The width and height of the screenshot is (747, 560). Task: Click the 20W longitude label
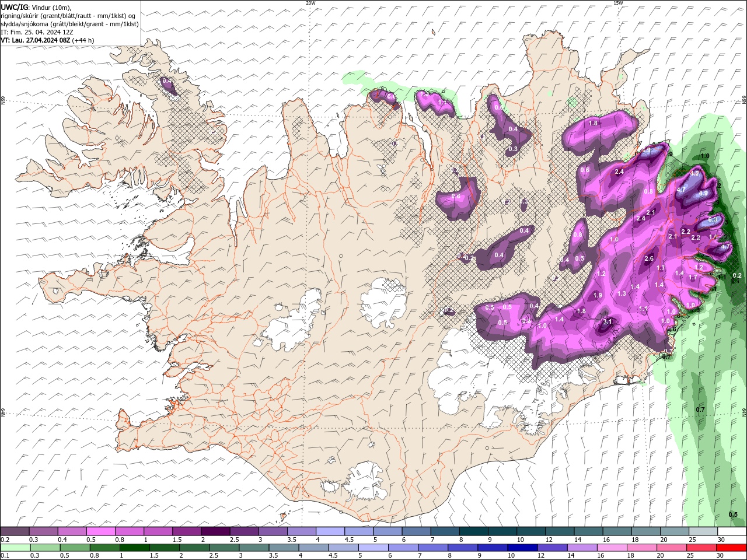[x=310, y=3]
